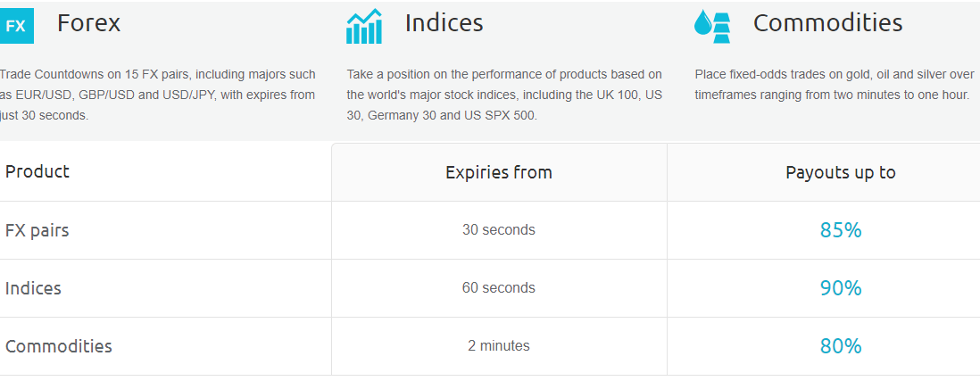Select the Payouts up to column header
980x381 pixels.
pyautogui.click(x=840, y=172)
